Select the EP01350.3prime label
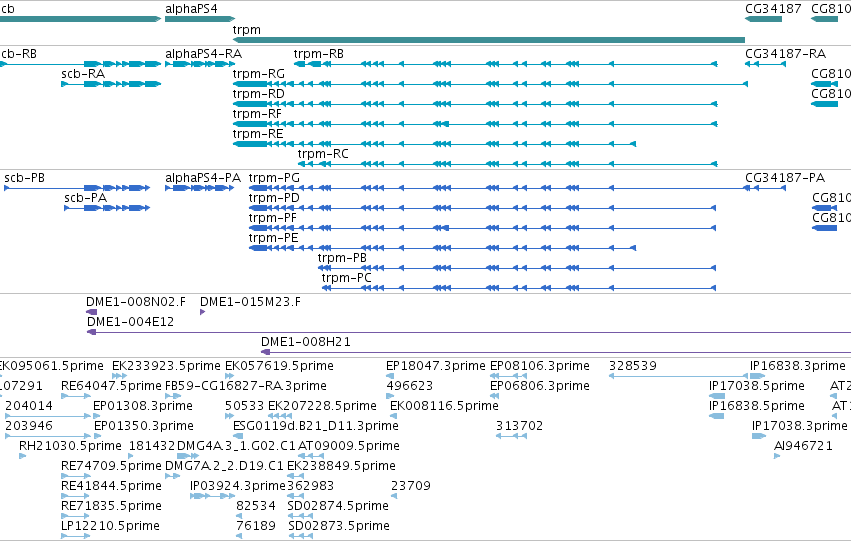Viewport: 851px width, 541px height. pos(144,427)
